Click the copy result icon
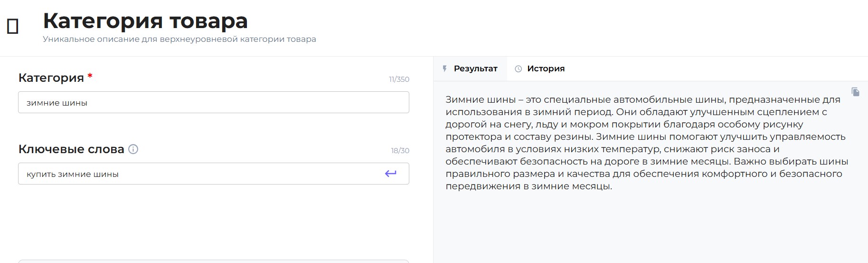Viewport: 868px width, 263px height. click(x=855, y=92)
